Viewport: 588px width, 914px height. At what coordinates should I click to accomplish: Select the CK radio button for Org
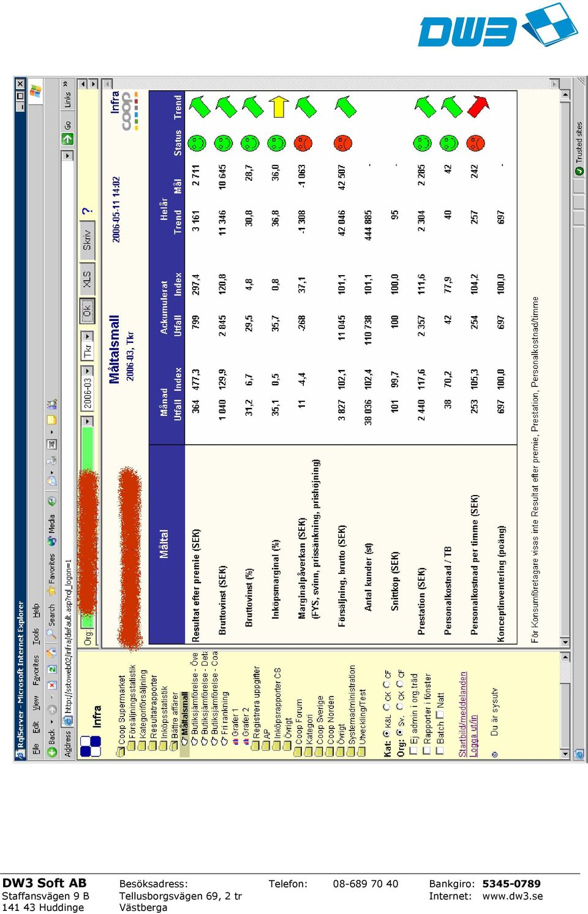(401, 706)
